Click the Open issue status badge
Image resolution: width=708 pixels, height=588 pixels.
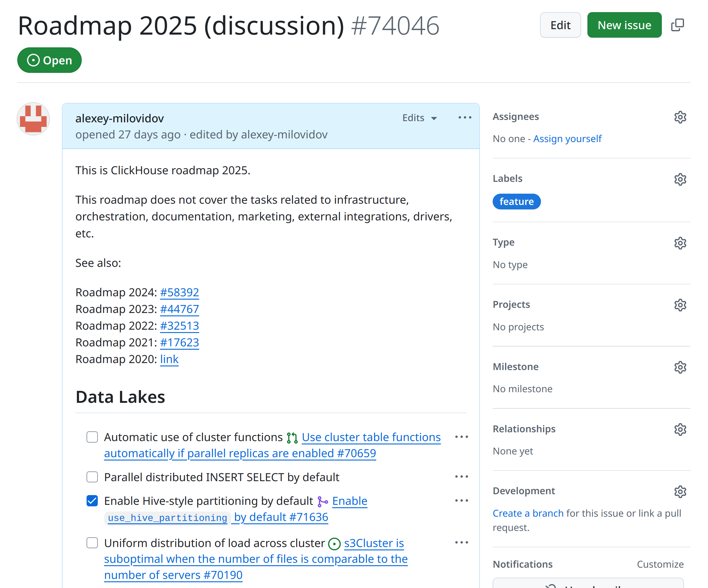(49, 60)
